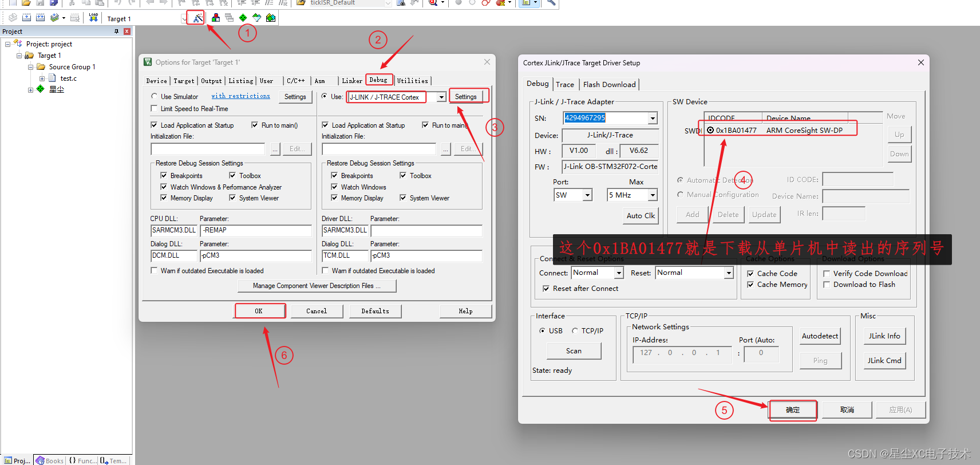Screen dimensions: 980x465
Task: Open the Connect Normal dropdown
Action: click(619, 273)
